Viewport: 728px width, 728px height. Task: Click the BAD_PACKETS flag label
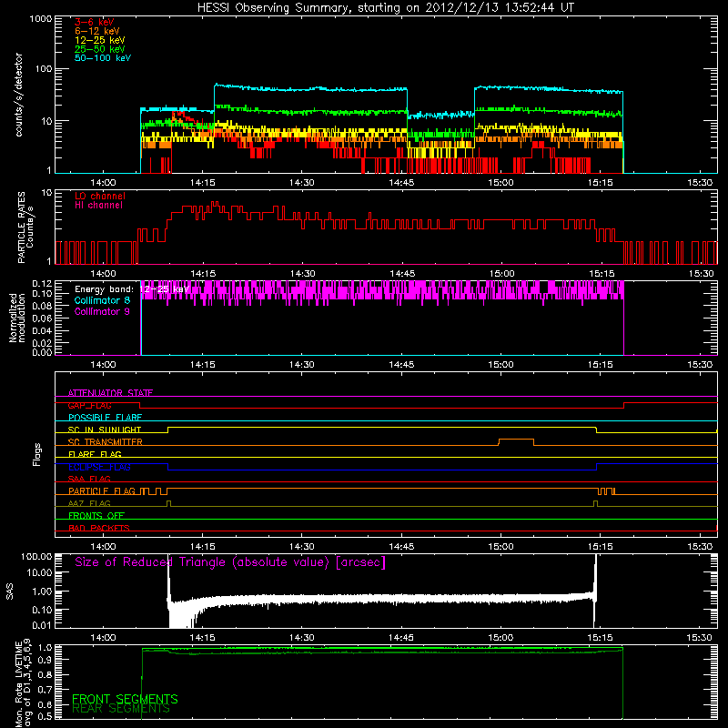(x=99, y=529)
